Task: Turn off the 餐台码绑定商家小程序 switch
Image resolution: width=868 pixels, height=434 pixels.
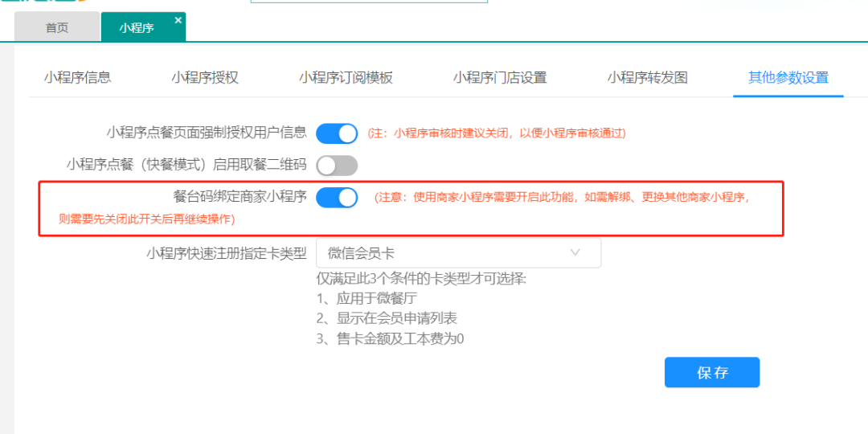Action: click(x=336, y=197)
